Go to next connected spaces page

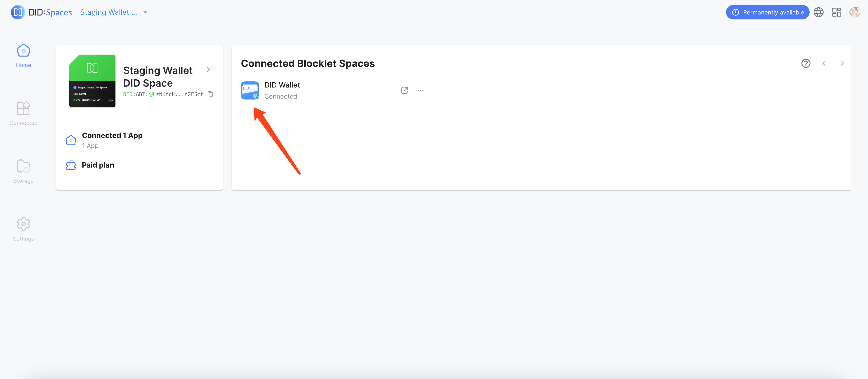click(x=842, y=63)
